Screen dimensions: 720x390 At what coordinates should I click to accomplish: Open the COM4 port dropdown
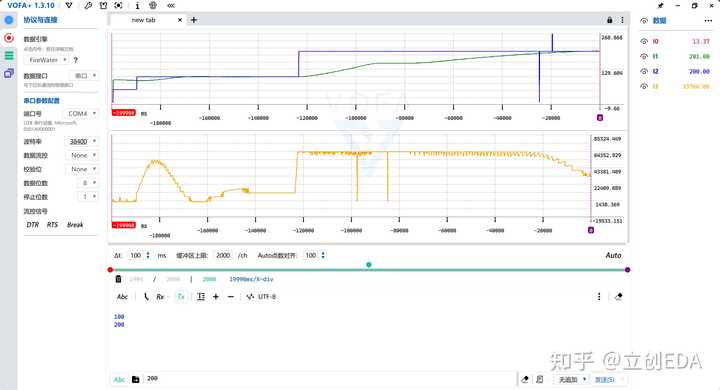pos(81,113)
